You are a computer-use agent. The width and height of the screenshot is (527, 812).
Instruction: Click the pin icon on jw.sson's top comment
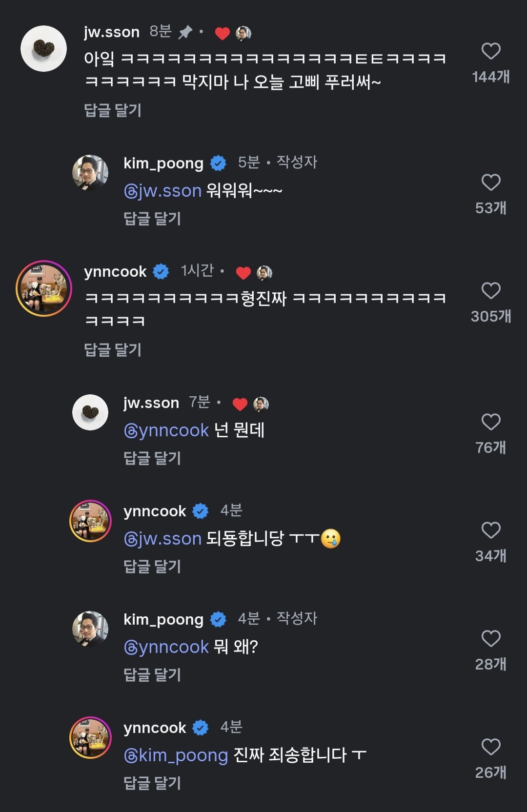185,33
